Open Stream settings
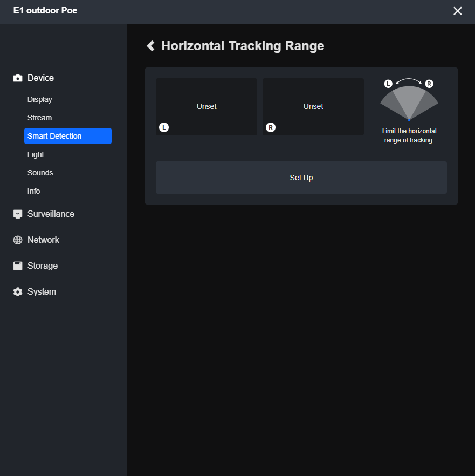This screenshot has width=475, height=476. coord(39,118)
